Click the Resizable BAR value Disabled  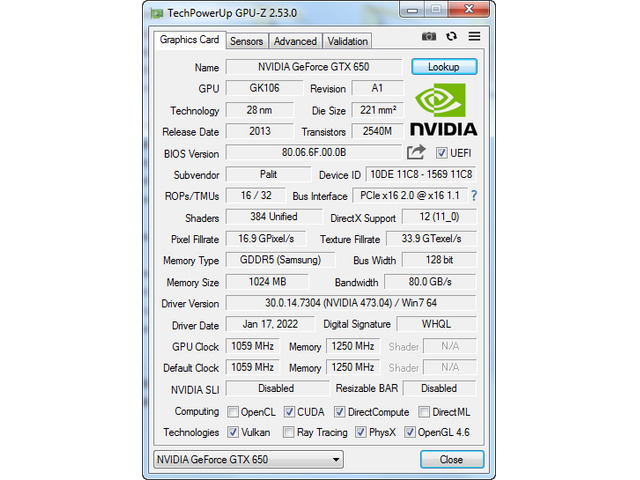tap(439, 388)
